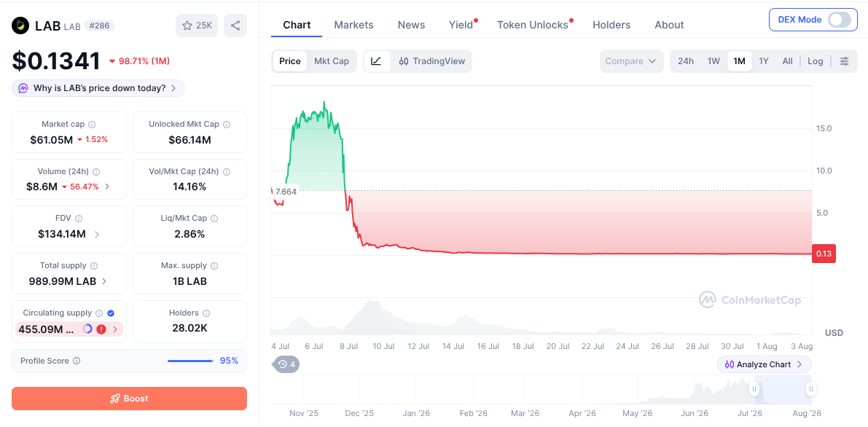Click info icon beside Volume (24h)
Image resolution: width=868 pixels, height=427 pixels.
click(96, 172)
